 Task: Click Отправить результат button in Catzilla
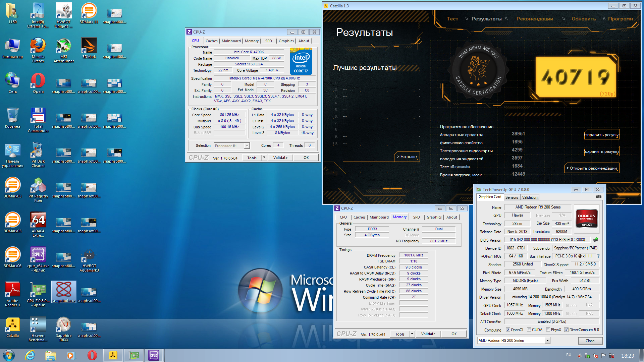tap(602, 135)
